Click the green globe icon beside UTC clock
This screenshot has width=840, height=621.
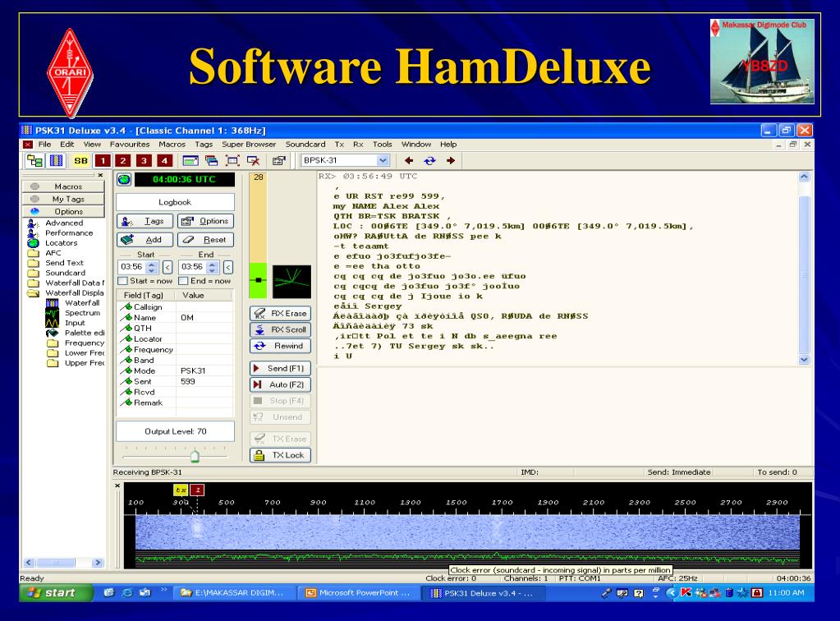[124, 180]
